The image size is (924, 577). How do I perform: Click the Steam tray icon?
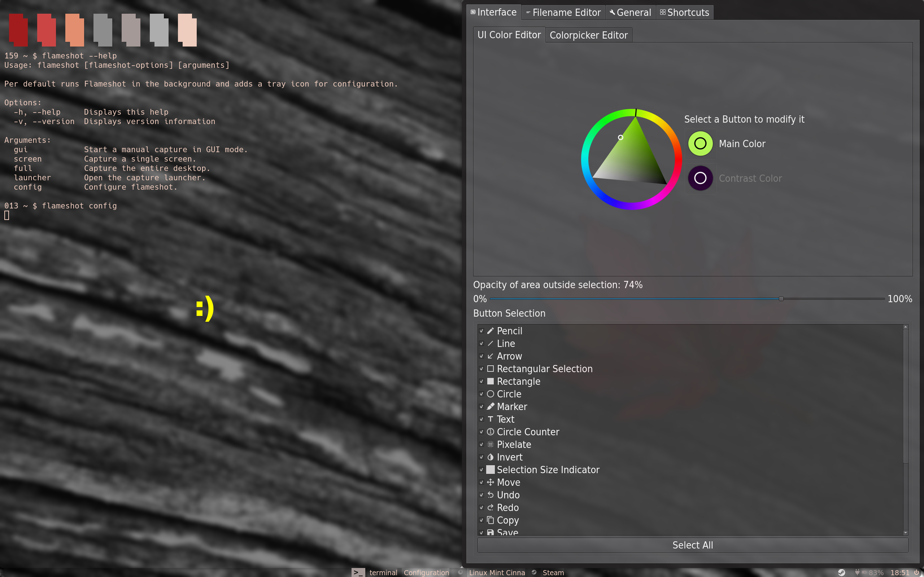pos(842,572)
